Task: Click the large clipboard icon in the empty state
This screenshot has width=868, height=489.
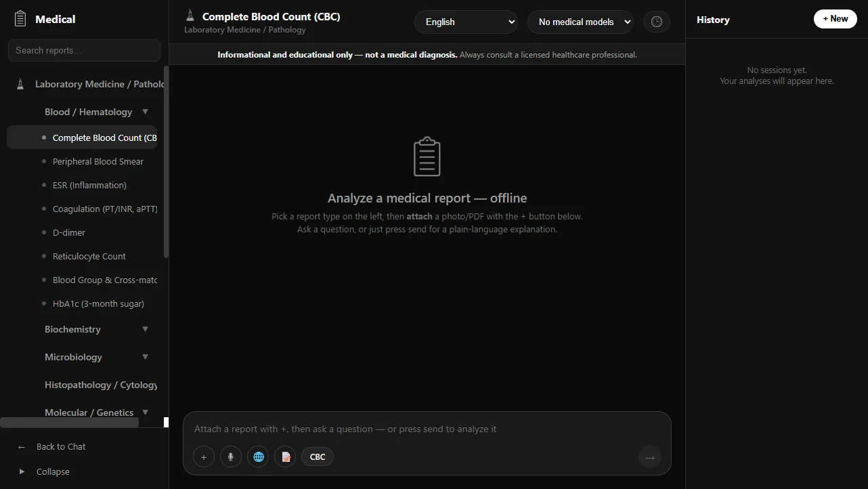Action: [427, 156]
